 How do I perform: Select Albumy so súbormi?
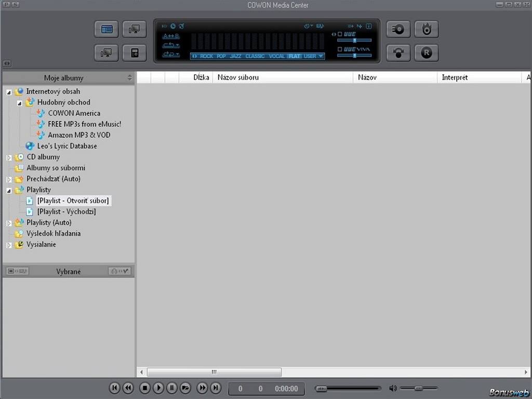point(56,168)
